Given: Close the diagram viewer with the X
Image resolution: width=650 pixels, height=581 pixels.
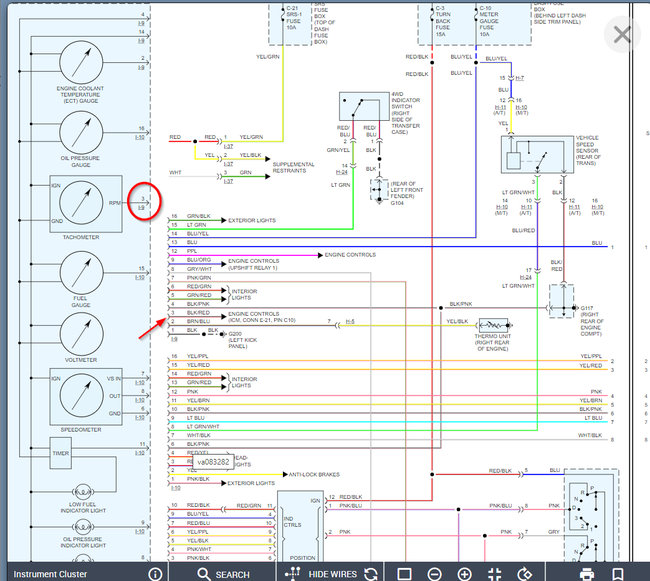Looking at the screenshot, I should [623, 34].
